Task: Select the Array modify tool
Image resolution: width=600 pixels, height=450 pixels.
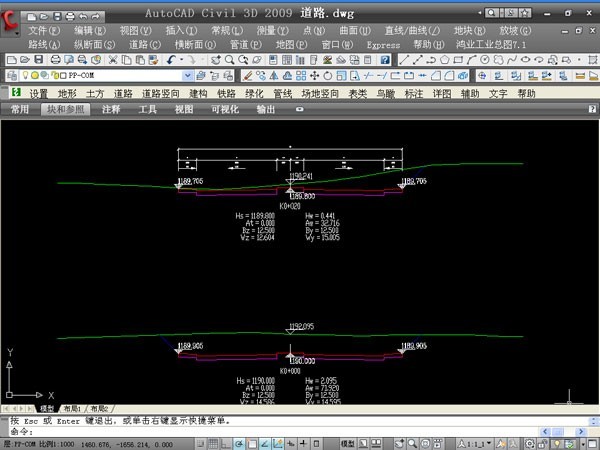Action: coord(301,75)
